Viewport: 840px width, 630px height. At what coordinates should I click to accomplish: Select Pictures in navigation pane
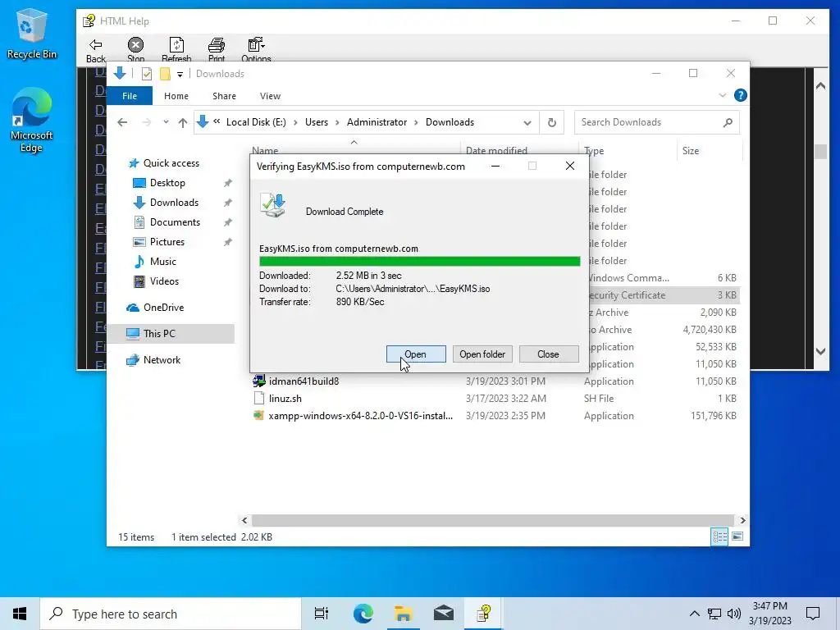167,242
